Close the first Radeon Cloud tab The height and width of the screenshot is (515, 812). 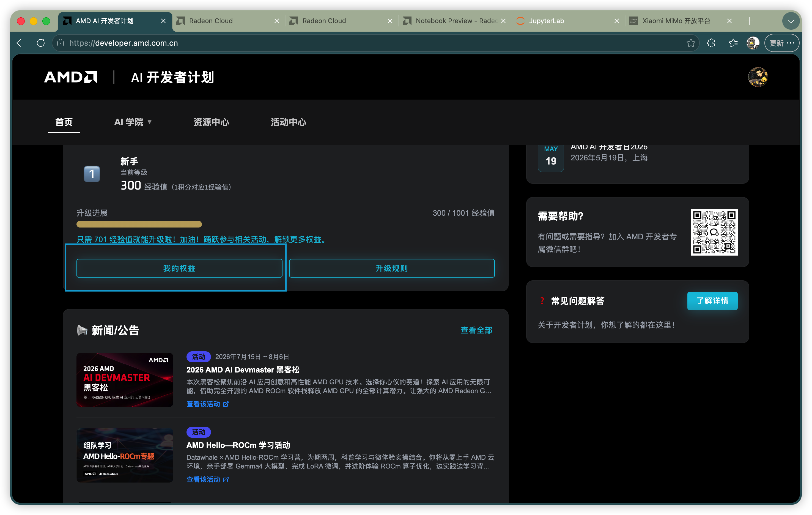point(277,21)
